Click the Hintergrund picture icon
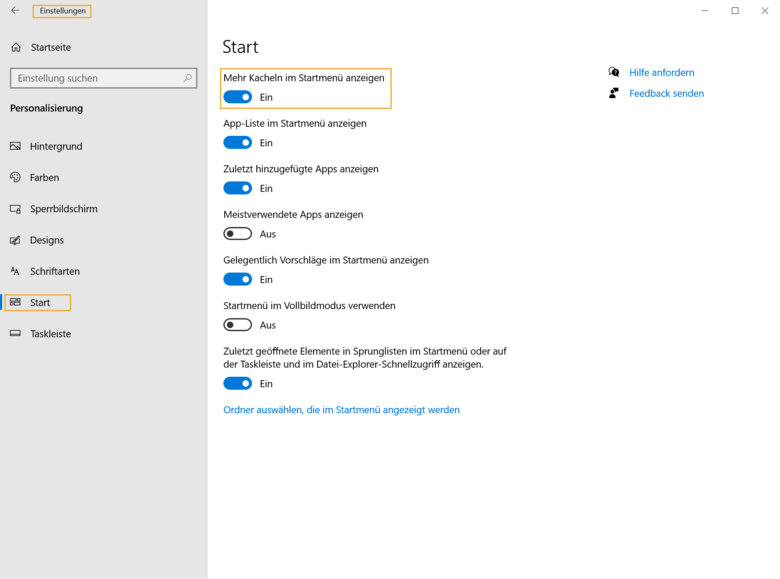The width and height of the screenshot is (780, 579). pyautogui.click(x=15, y=146)
